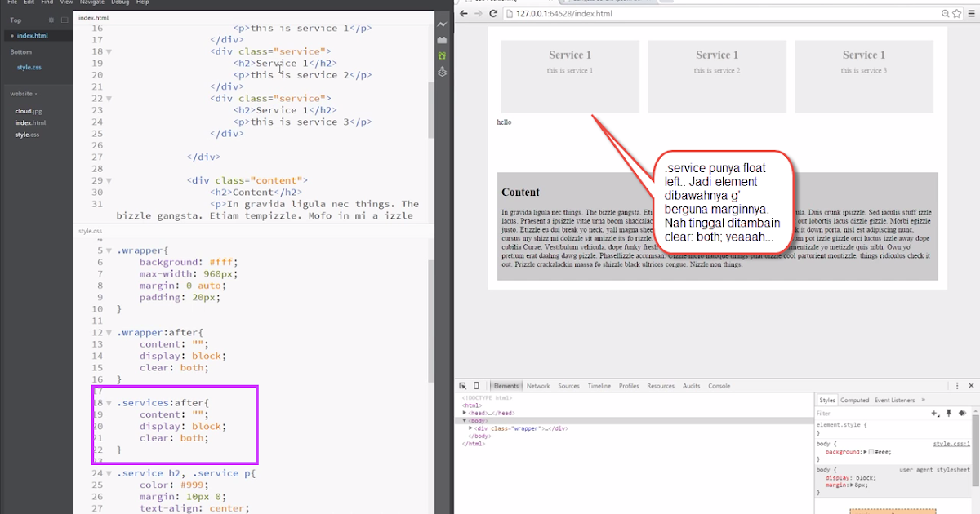Toggle device mode with the phone icon
Image resolution: width=980 pixels, height=514 pixels.
(476, 385)
